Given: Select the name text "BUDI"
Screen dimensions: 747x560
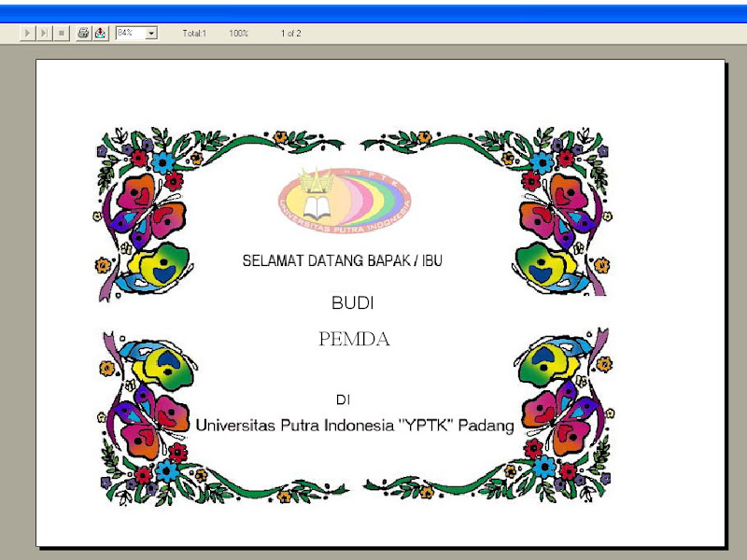Looking at the screenshot, I should [353, 302].
